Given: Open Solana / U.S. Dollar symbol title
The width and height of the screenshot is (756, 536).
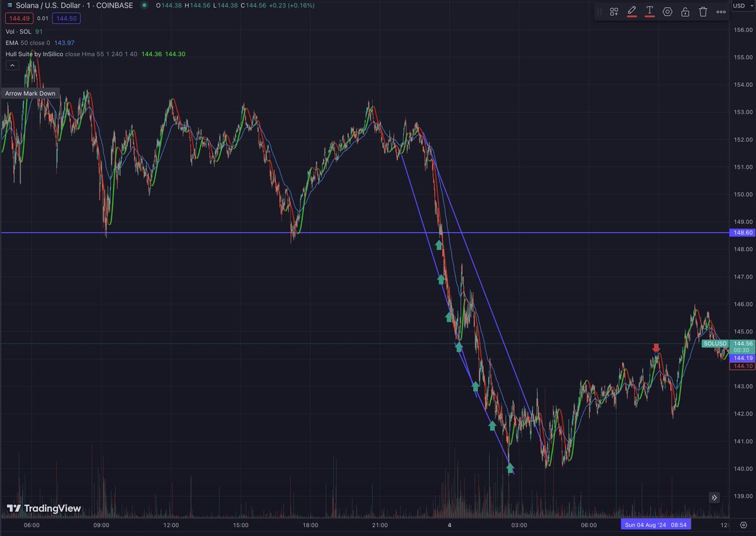Looking at the screenshot, I should coord(74,5).
